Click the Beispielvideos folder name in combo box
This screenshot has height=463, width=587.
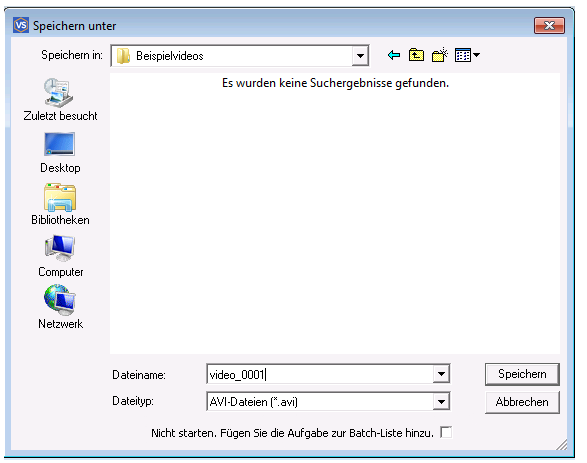point(170,56)
